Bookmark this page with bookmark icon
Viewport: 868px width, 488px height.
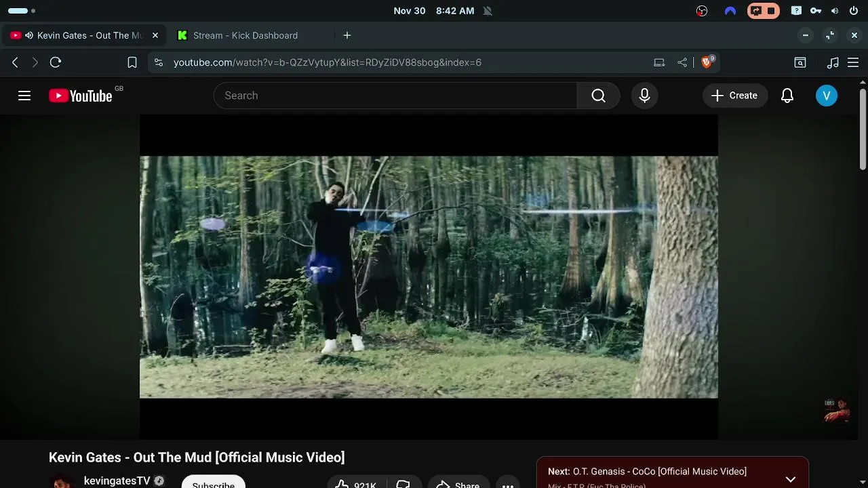tap(132, 62)
